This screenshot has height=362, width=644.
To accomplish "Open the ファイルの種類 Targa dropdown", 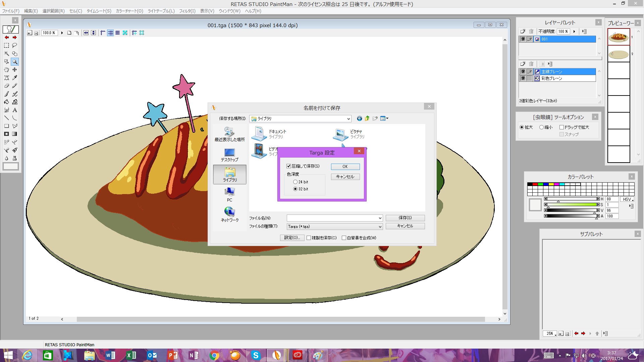I will pos(380,227).
